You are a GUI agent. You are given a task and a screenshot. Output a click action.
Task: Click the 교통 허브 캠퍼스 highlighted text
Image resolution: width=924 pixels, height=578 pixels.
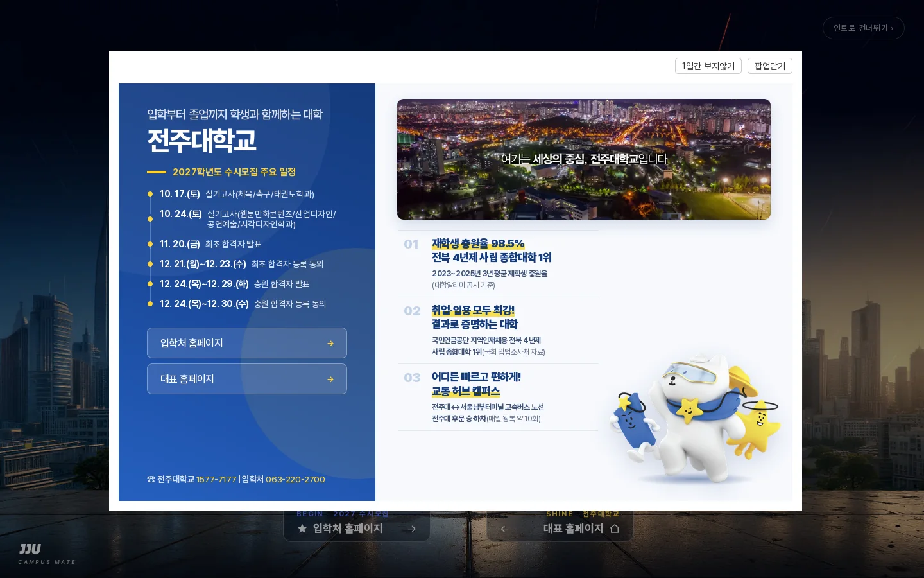[x=466, y=392]
